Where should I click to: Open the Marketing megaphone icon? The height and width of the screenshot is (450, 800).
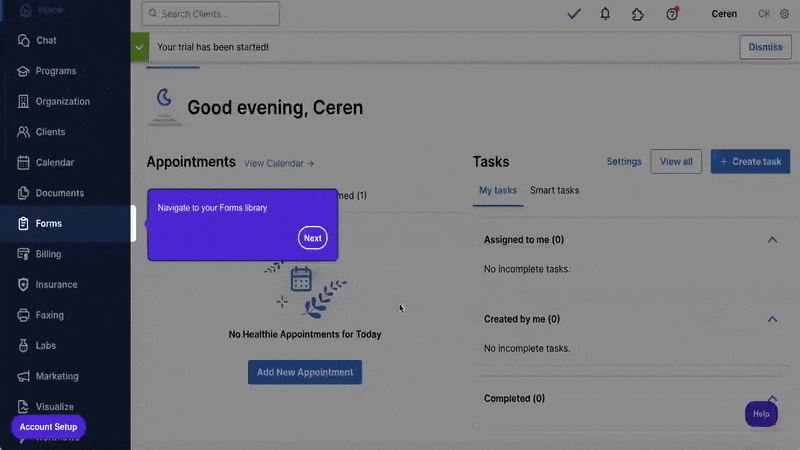[23, 376]
